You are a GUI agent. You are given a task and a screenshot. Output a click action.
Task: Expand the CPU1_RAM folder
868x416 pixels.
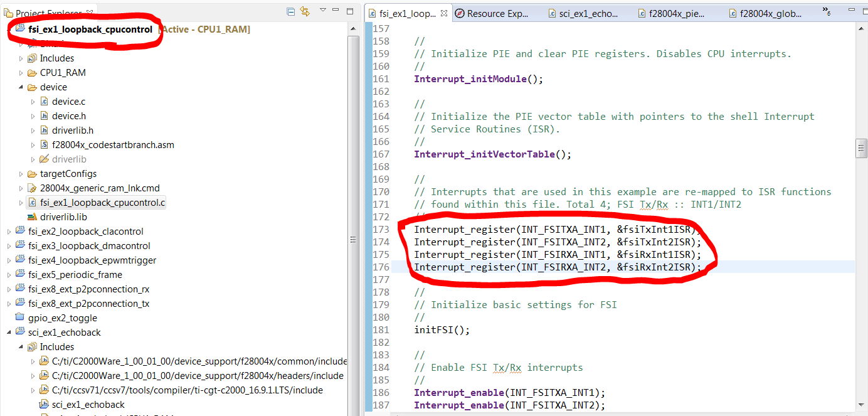(x=21, y=73)
